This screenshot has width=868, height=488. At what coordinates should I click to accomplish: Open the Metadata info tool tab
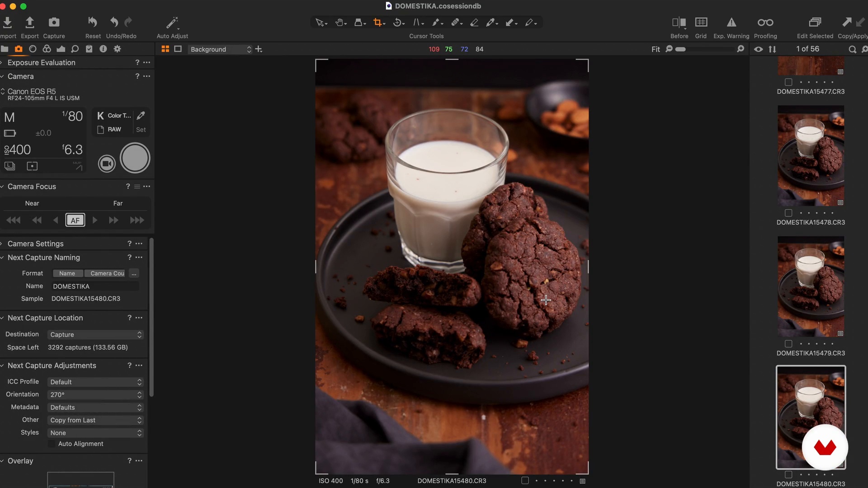tap(103, 49)
